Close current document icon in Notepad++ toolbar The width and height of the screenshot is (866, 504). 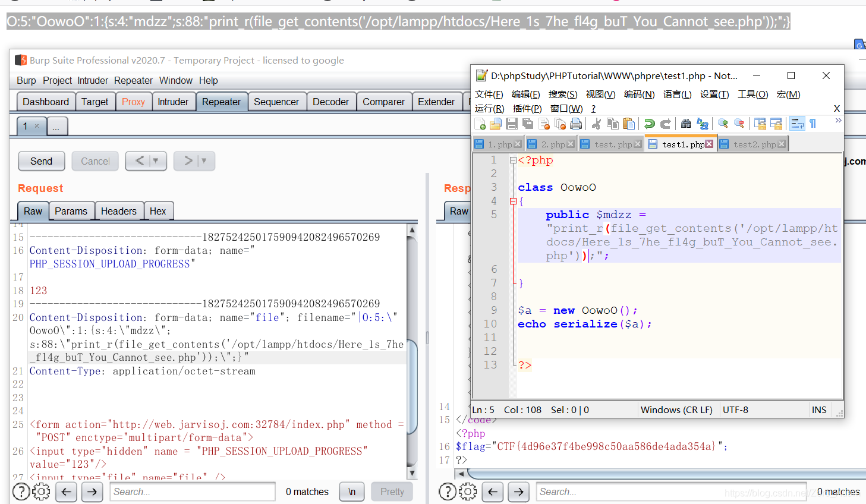(544, 124)
